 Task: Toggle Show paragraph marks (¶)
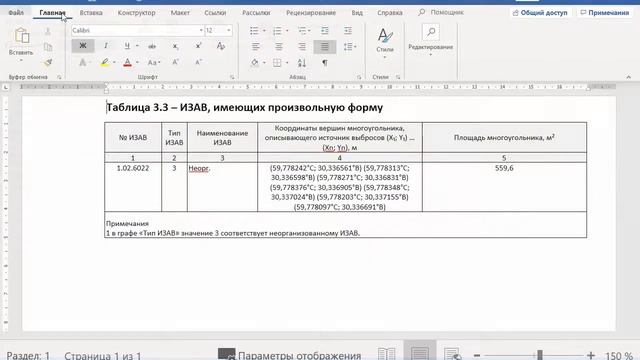click(325, 63)
